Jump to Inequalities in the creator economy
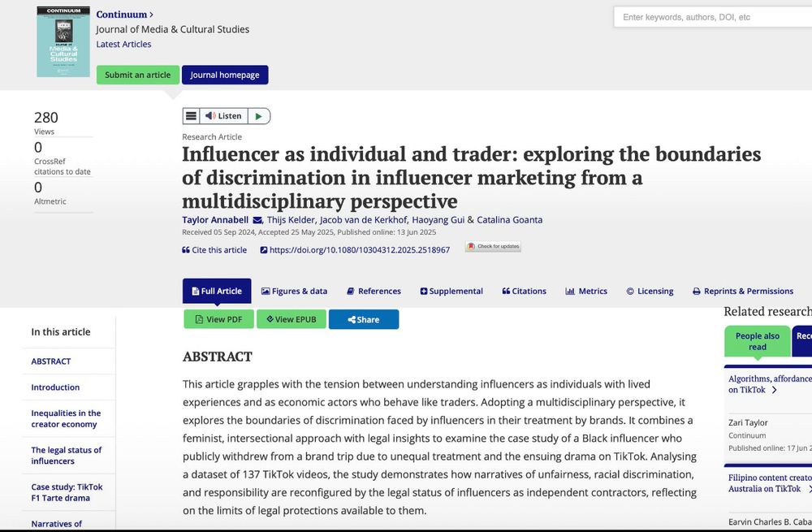Viewport: 812px width, 532px height. pyautogui.click(x=66, y=418)
